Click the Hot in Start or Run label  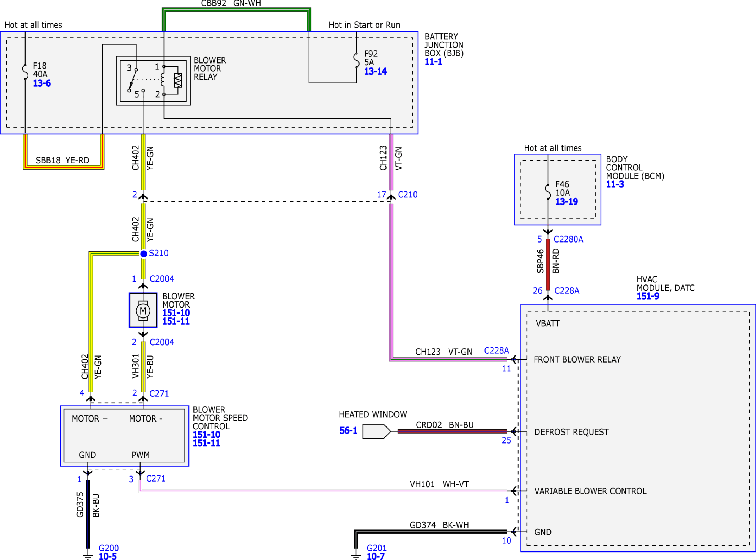click(x=364, y=25)
